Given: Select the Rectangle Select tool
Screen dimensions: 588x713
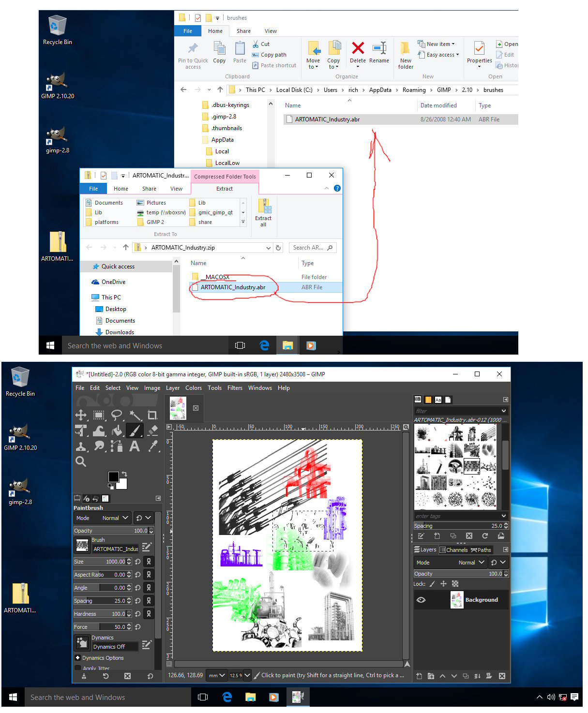Looking at the screenshot, I should click(x=99, y=415).
